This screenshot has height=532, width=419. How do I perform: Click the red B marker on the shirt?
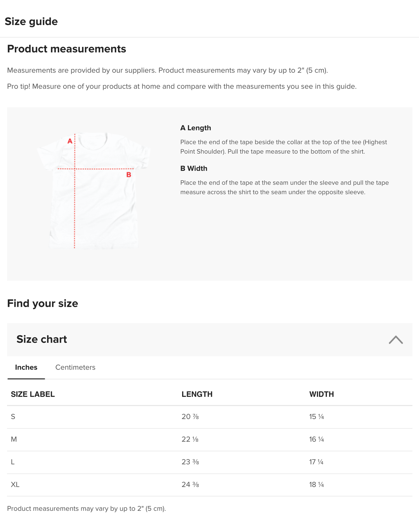coord(129,175)
